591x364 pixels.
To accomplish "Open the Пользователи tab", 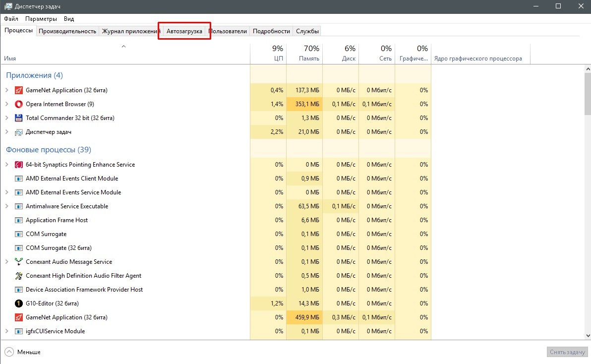I will (x=228, y=31).
